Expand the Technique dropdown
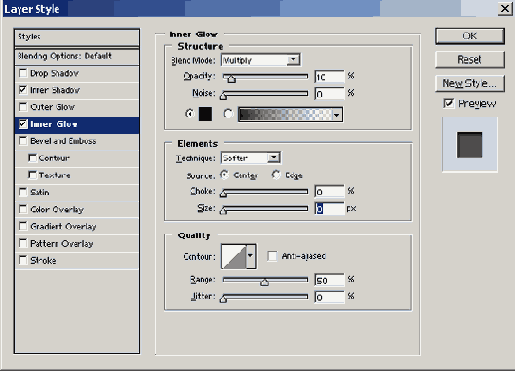 click(251, 158)
